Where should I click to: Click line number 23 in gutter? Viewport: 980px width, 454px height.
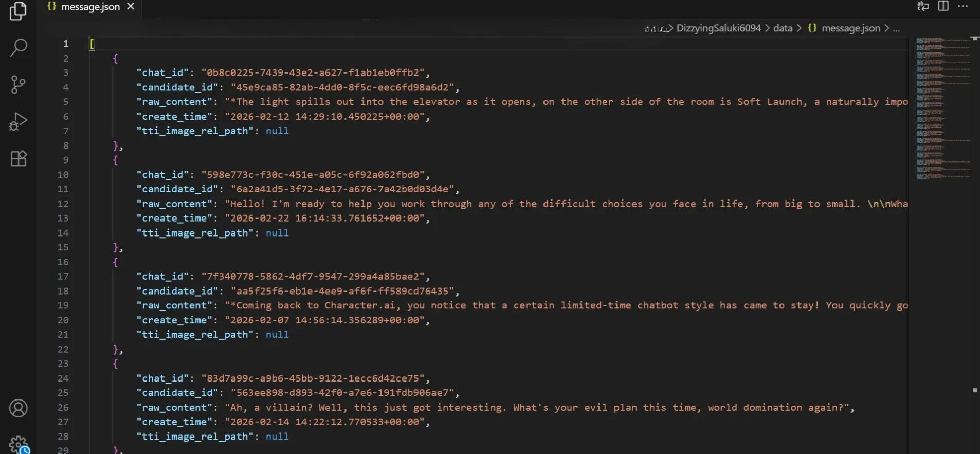pos(63,364)
